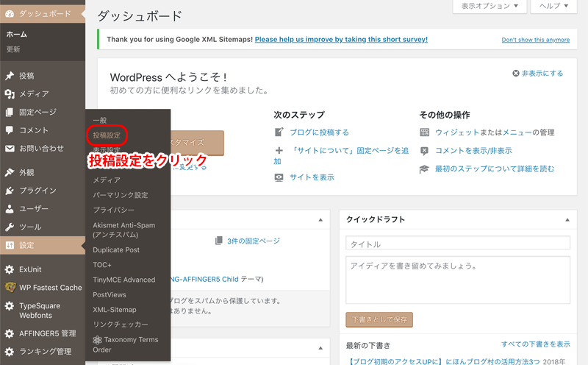Click the タイトル input field
Image resolution: width=588 pixels, height=365 pixels.
458,243
